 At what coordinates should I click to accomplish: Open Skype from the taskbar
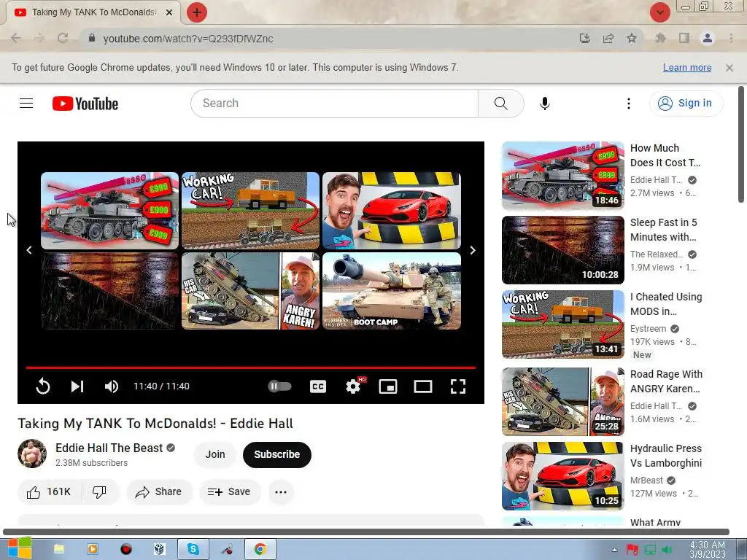click(x=193, y=549)
